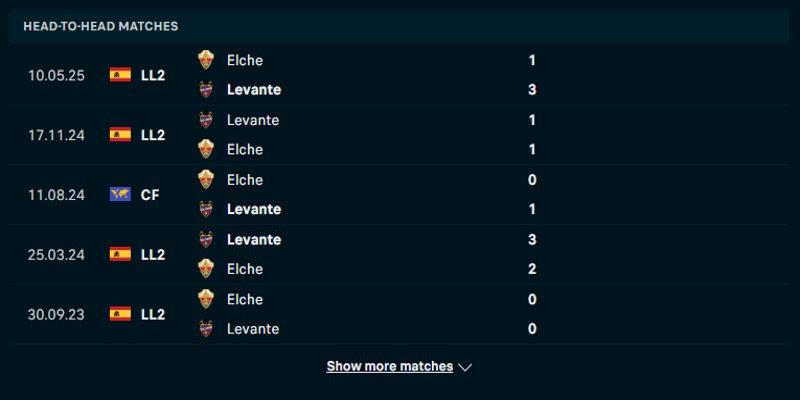Click Elche crest in 10.05.25 match
The height and width of the screenshot is (400, 800).
click(206, 60)
